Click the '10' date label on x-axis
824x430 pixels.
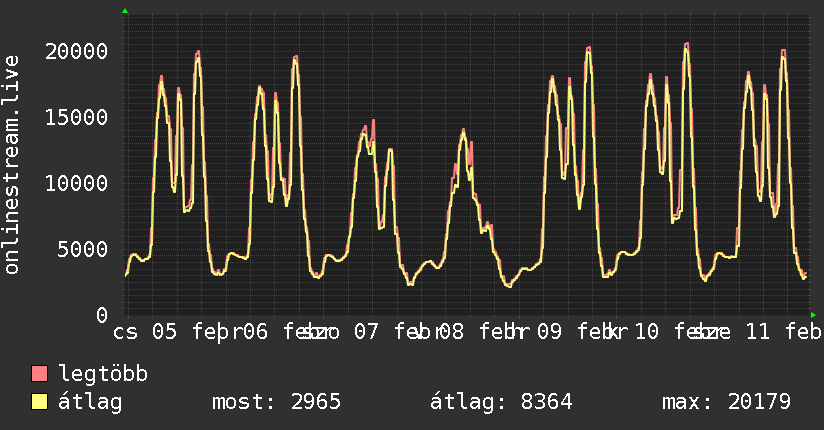click(x=646, y=332)
